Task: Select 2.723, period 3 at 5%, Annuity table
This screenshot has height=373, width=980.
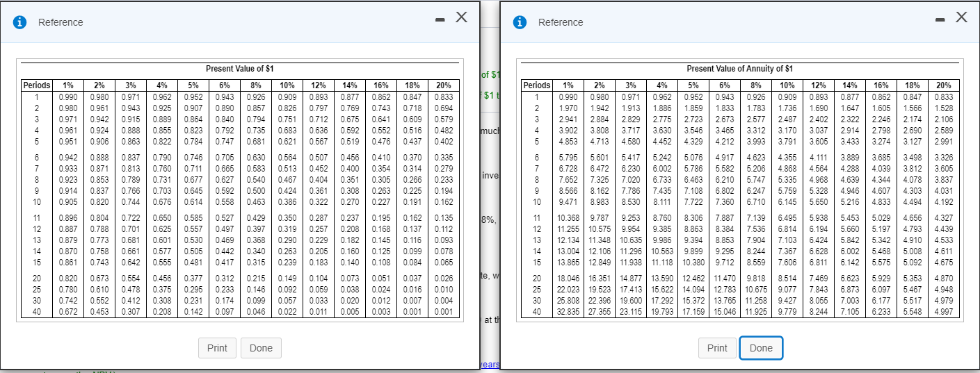Action: [x=693, y=120]
